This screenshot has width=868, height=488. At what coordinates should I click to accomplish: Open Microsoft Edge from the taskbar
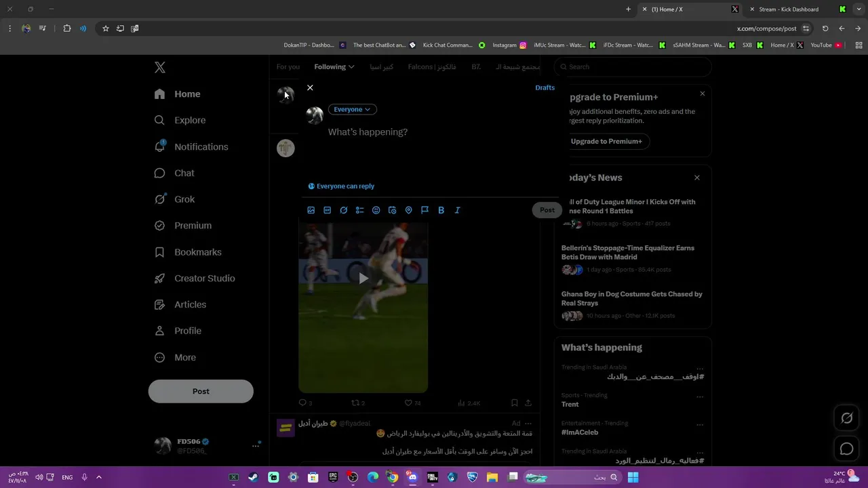click(372, 477)
